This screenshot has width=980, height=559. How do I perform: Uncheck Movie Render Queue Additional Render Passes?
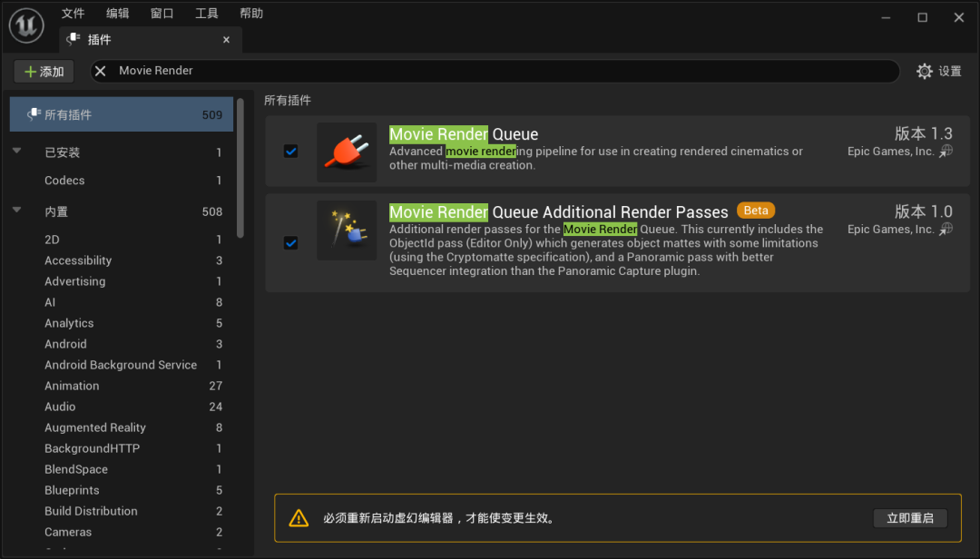[290, 242]
